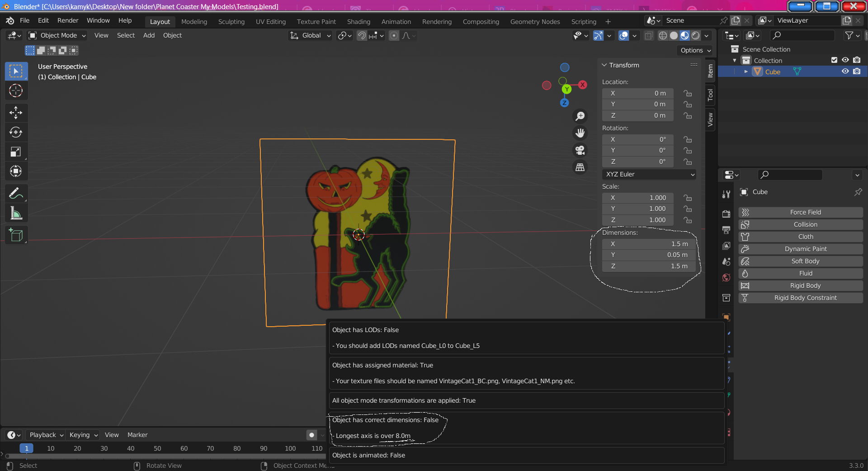
Task: Open the Tool properties tab icon
Action: 726,194
